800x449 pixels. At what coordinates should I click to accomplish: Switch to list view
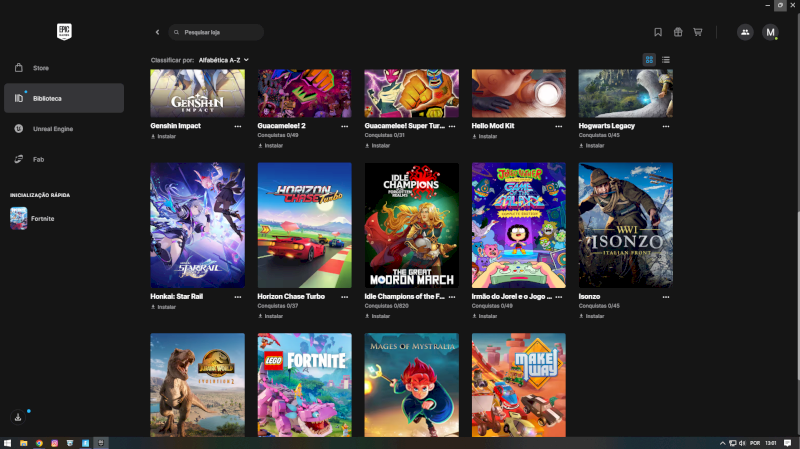666,60
